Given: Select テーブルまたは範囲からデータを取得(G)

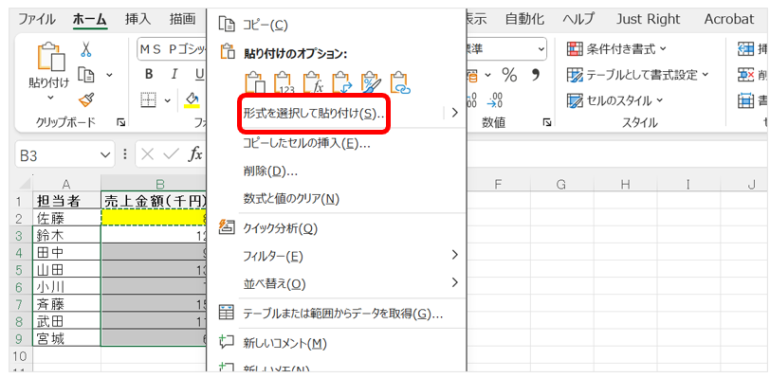Looking at the screenshot, I should coord(336,314).
